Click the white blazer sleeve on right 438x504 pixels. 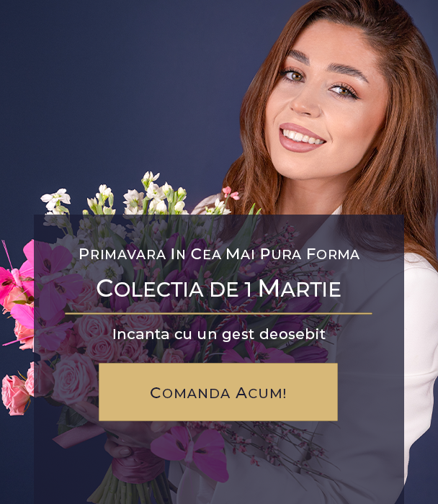click(420, 354)
